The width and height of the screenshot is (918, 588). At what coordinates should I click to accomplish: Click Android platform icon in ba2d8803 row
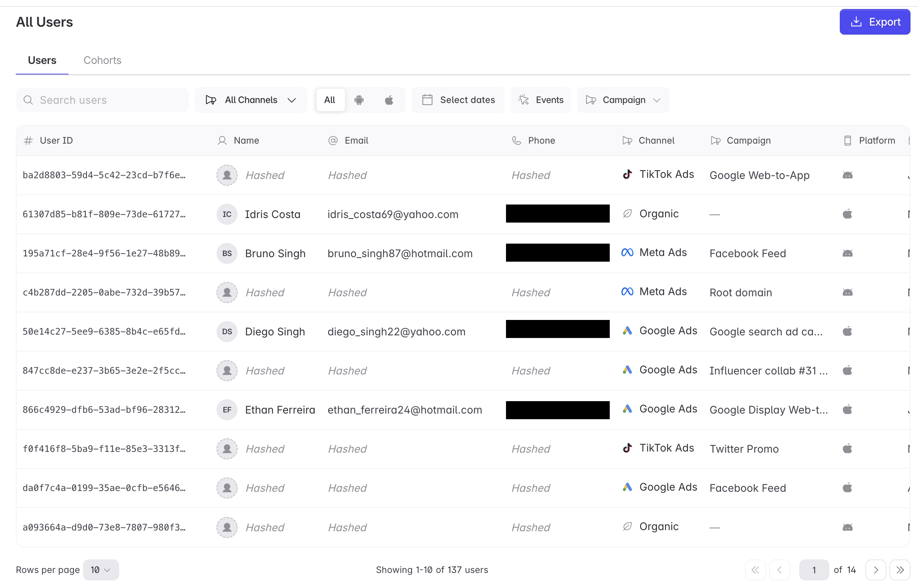coord(847,175)
